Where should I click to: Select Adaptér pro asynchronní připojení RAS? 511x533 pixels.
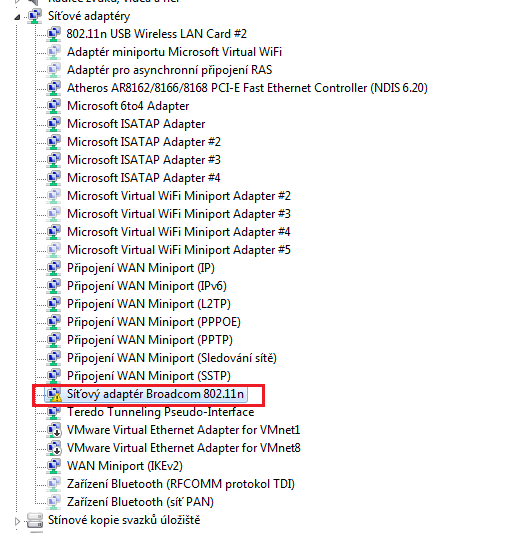170,70
